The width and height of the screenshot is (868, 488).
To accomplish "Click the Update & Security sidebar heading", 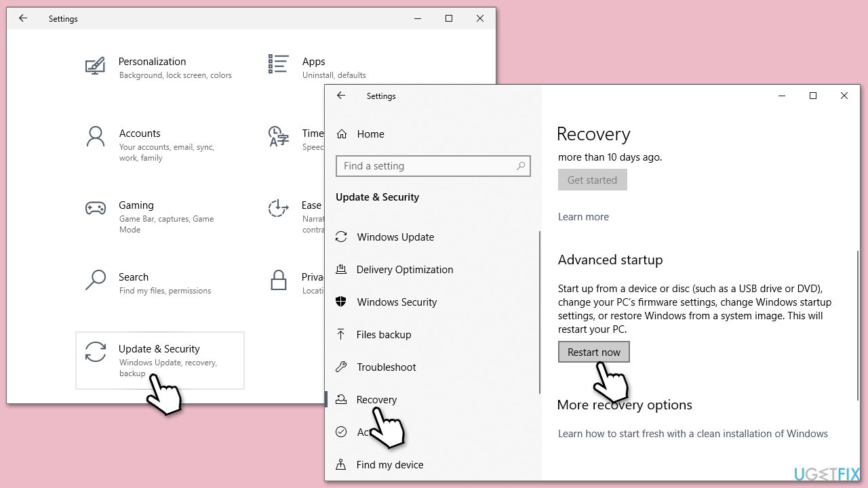I will click(377, 197).
